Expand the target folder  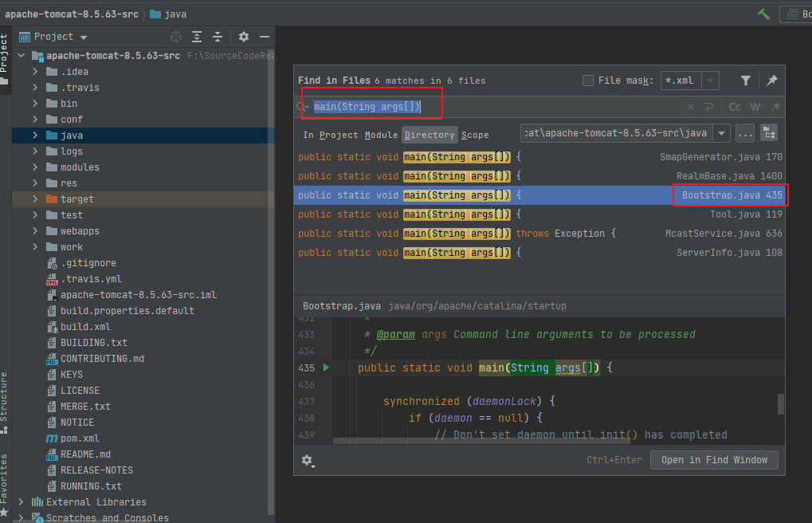point(35,199)
